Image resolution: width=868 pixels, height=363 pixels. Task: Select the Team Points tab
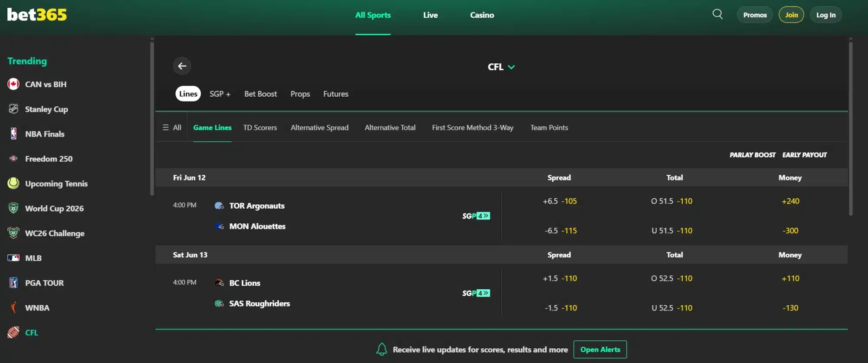549,128
